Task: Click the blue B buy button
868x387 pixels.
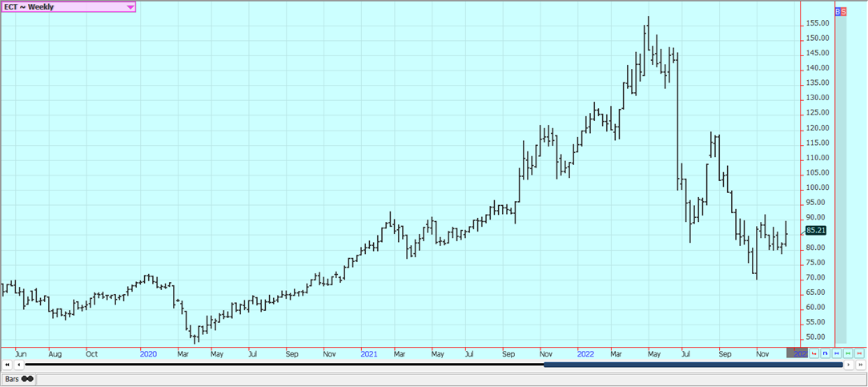Action: pyautogui.click(x=838, y=11)
